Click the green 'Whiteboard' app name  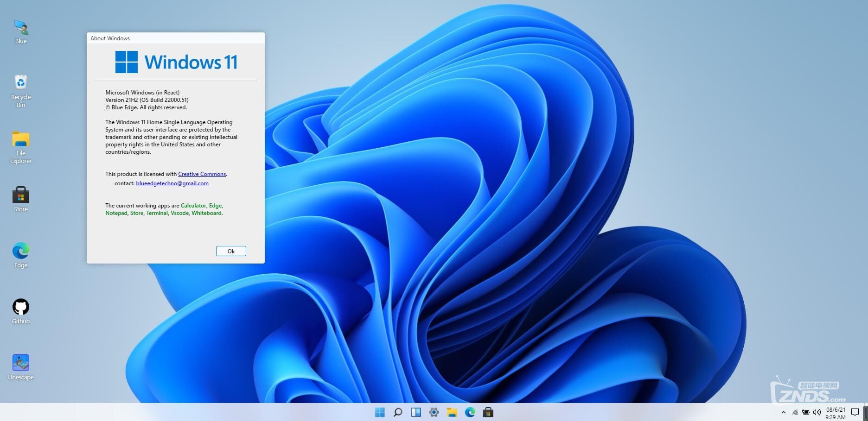point(206,213)
